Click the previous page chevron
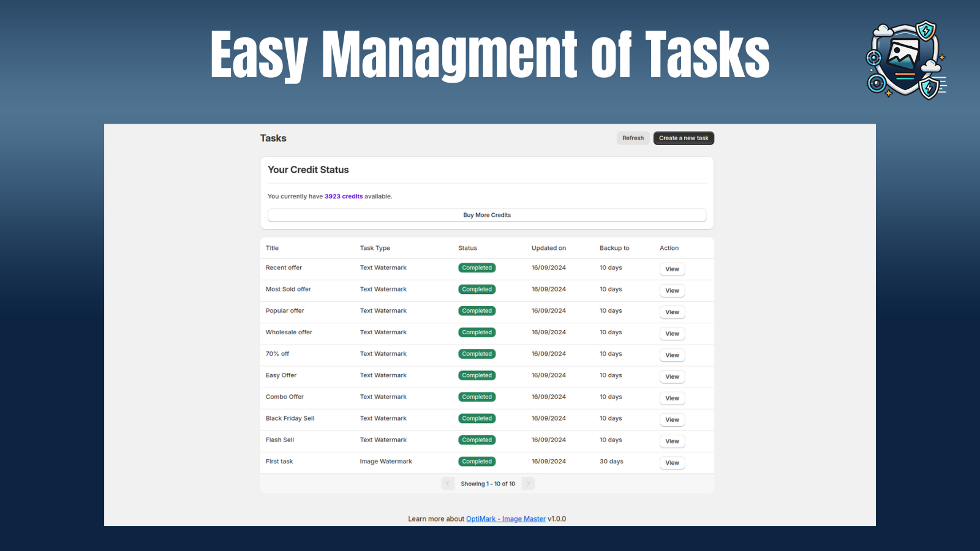This screenshot has width=980, height=551. tap(448, 483)
